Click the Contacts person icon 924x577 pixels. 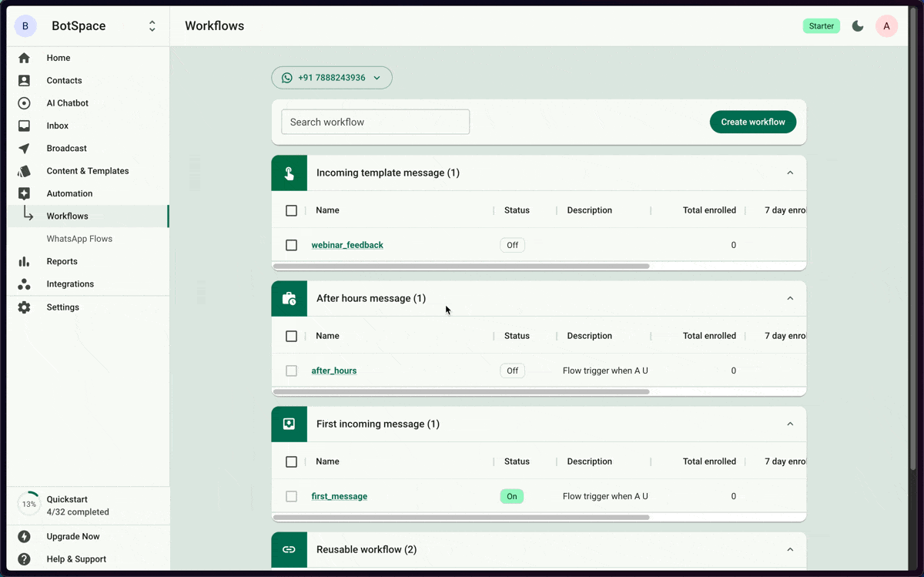[24, 80]
